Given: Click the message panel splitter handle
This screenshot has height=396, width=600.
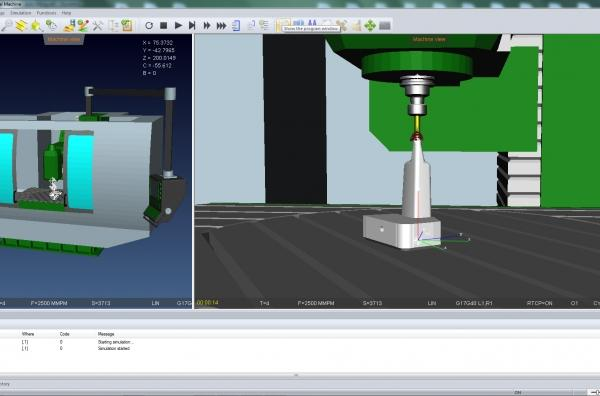Looking at the screenshot, I should pos(296,375).
